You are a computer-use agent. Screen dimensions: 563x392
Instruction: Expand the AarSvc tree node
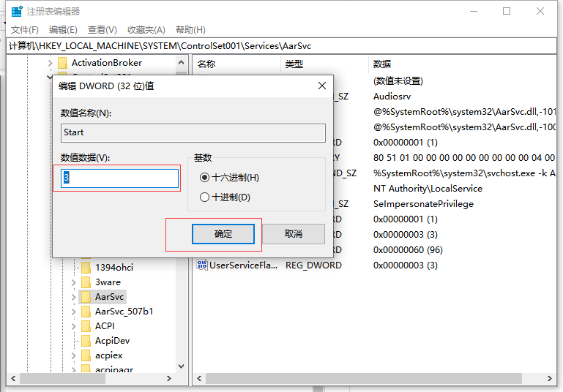point(74,298)
